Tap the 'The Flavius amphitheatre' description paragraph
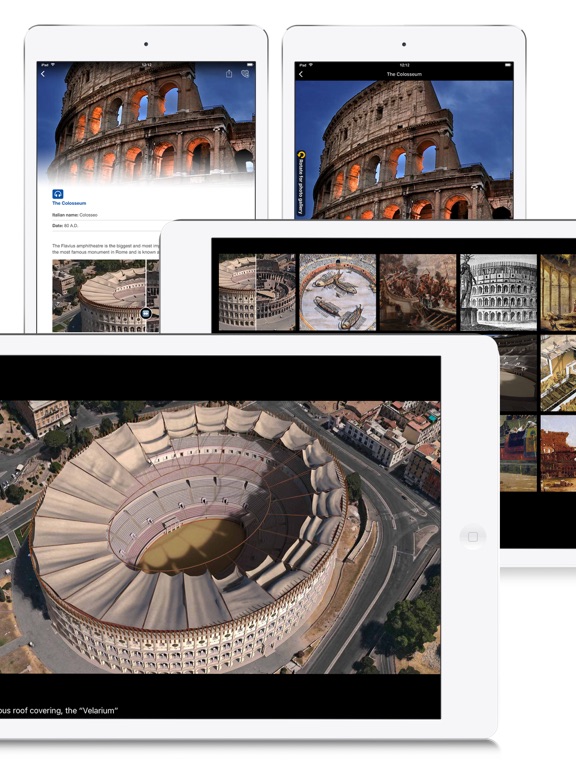Image resolution: width=576 pixels, height=768 pixels. coord(106,249)
